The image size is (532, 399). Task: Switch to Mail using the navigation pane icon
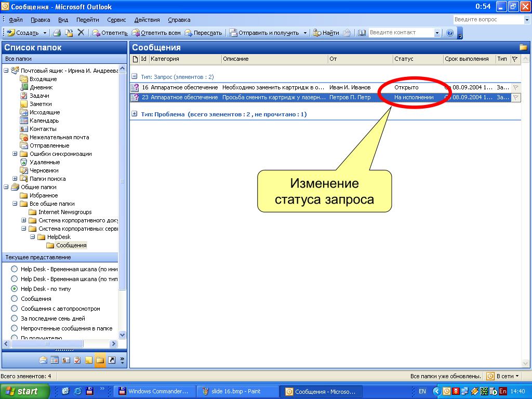[43, 360]
